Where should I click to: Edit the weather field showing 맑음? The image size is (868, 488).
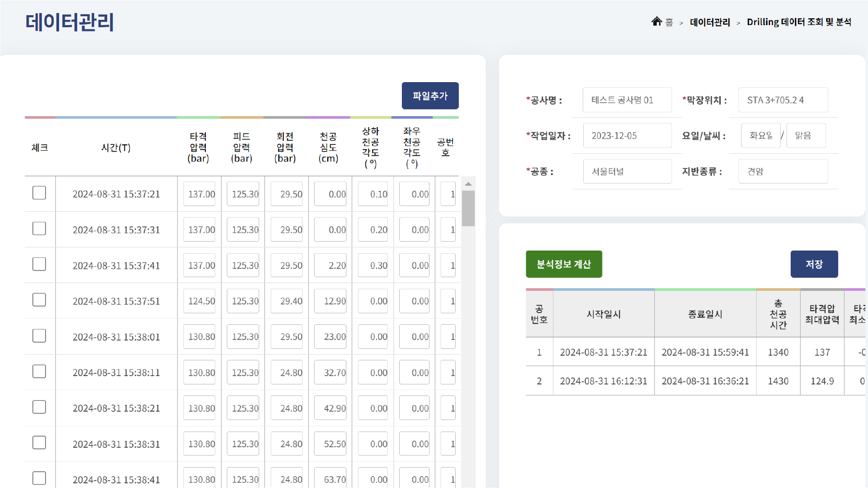tap(806, 135)
